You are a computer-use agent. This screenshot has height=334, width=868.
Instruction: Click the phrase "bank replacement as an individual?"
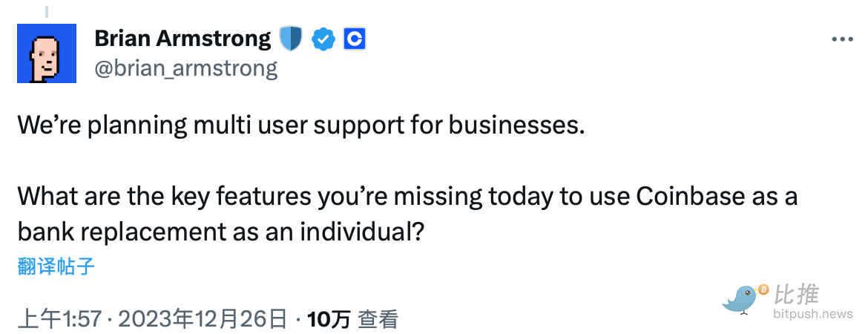220,232
